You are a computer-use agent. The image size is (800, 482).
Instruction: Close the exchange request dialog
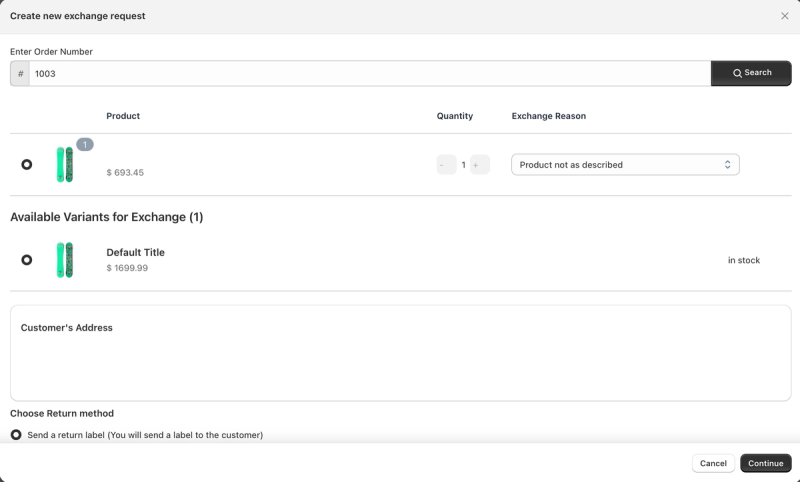[x=784, y=16]
